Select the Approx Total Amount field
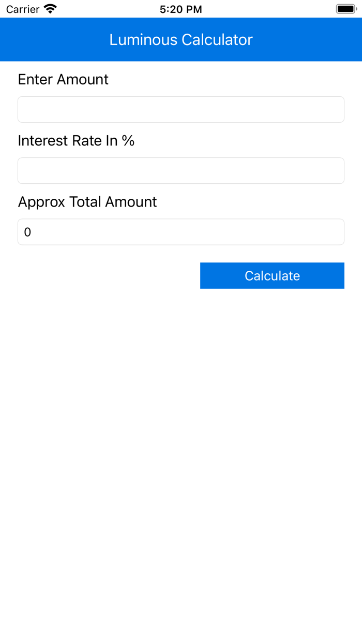The height and width of the screenshot is (644, 362). click(181, 231)
